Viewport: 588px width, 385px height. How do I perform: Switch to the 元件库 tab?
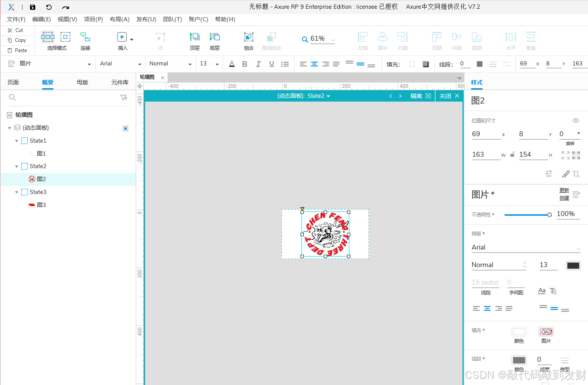coord(120,82)
